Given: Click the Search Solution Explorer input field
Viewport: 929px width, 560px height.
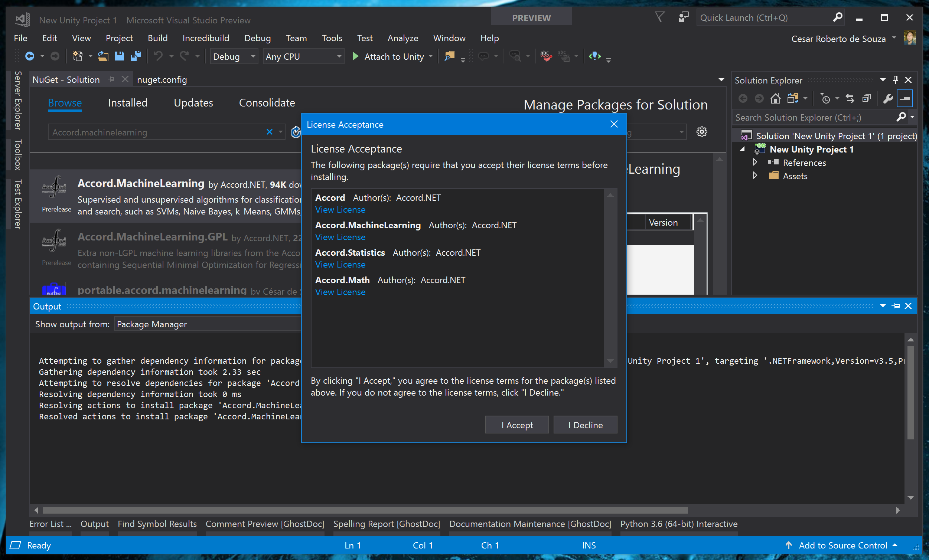Looking at the screenshot, I should [x=814, y=117].
